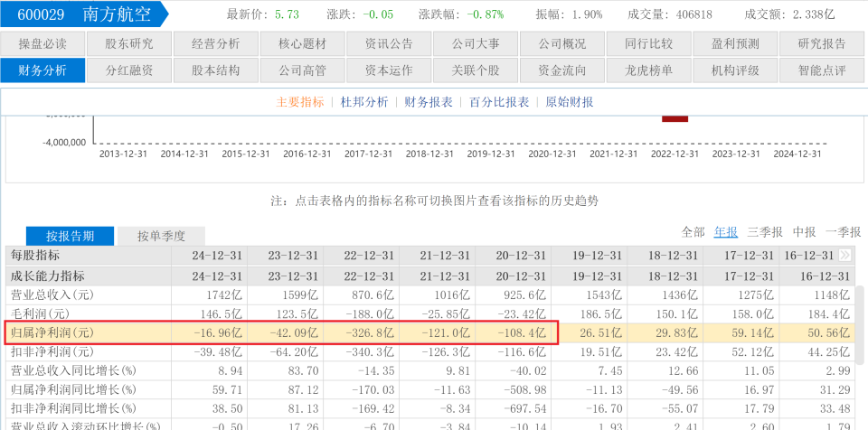
Task: Open the 龙虎榜单 tab
Action: (648, 70)
